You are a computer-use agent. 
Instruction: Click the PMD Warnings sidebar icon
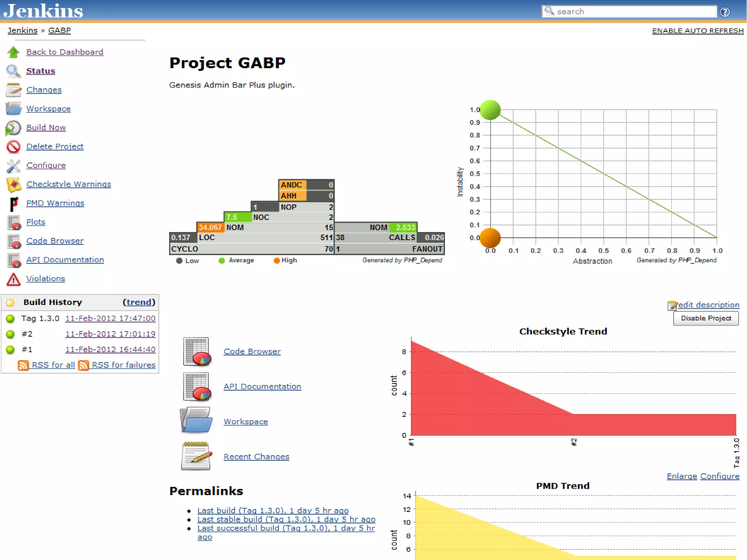click(13, 204)
